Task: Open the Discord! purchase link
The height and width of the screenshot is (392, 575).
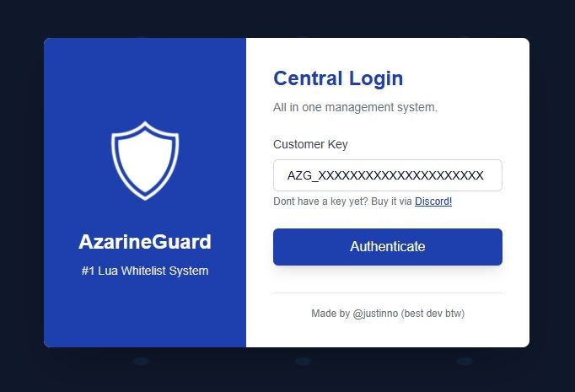Action: pyautogui.click(x=433, y=201)
